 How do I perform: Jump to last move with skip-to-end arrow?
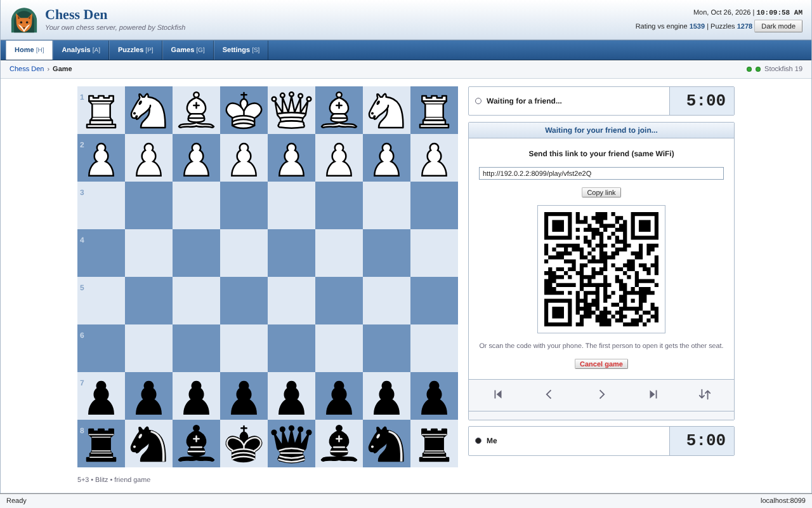[653, 394]
